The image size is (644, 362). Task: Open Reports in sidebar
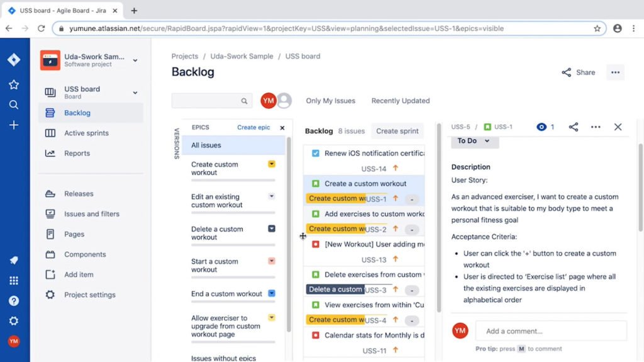tap(91, 153)
